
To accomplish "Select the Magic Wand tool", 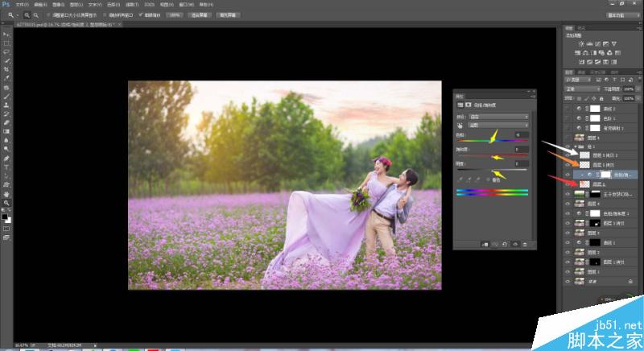I will tap(6, 60).
